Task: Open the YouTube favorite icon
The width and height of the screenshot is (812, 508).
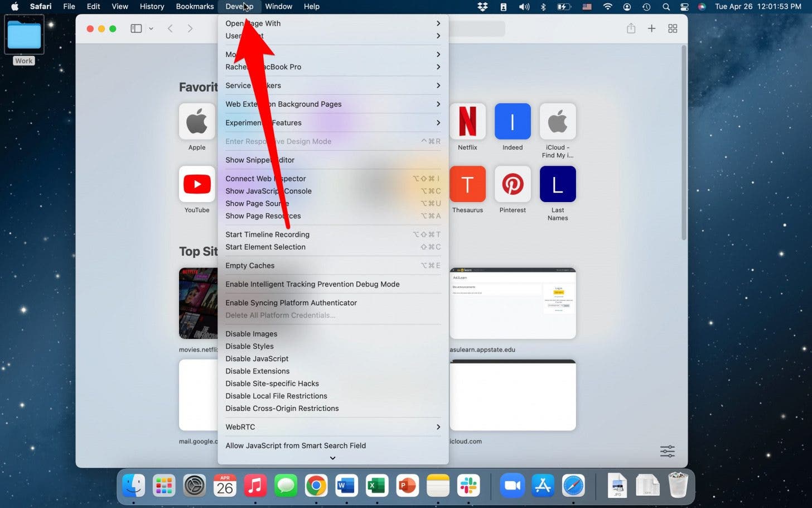Action: pyautogui.click(x=196, y=184)
